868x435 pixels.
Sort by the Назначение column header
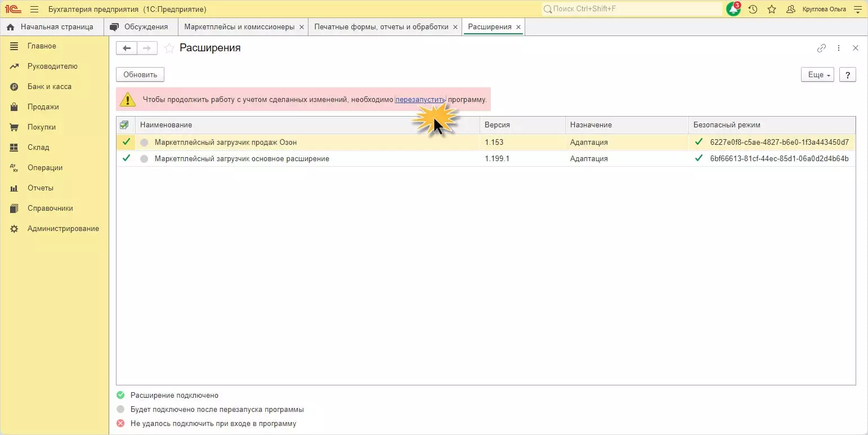(x=627, y=125)
